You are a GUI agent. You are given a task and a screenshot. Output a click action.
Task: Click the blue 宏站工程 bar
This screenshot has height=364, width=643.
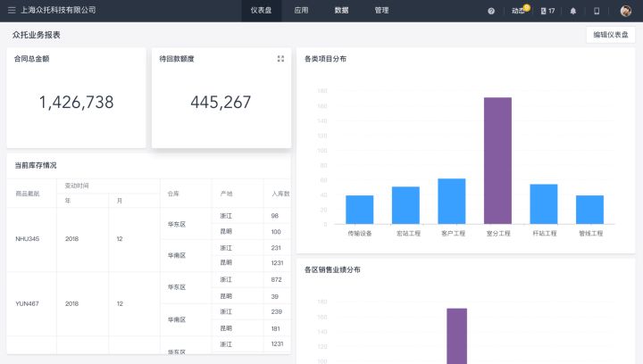[x=405, y=205]
